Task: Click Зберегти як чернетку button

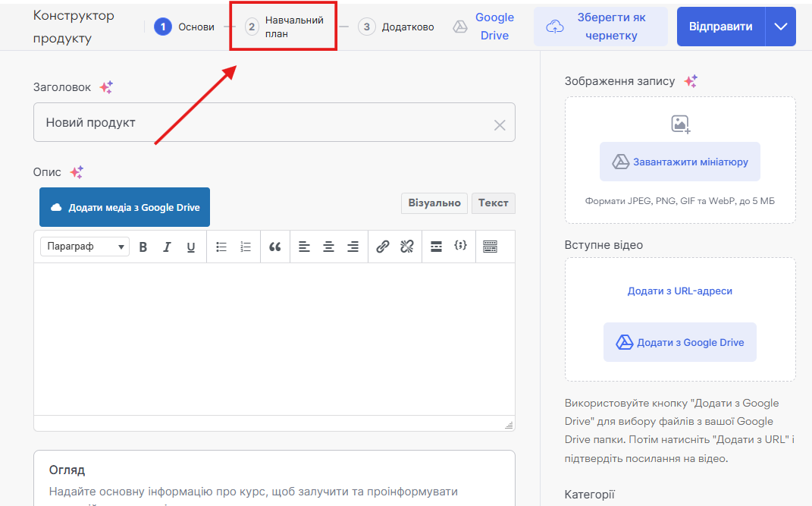Action: coord(600,27)
